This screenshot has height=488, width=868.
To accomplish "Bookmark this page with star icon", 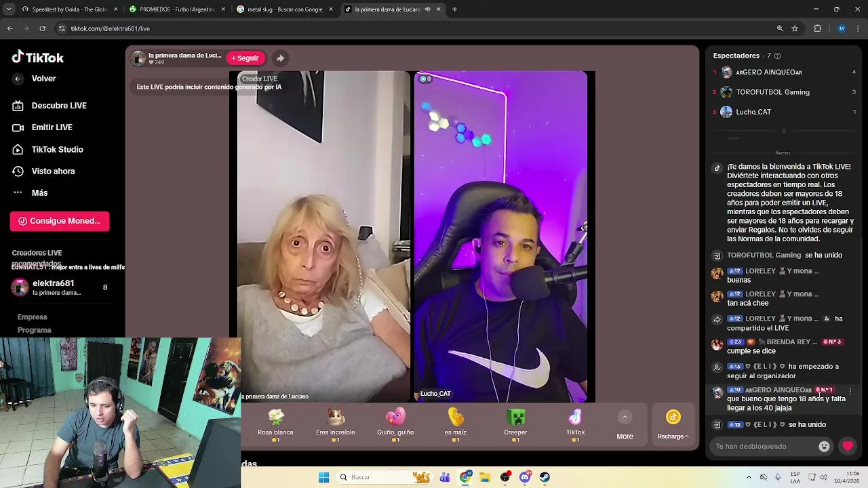I will point(795,28).
